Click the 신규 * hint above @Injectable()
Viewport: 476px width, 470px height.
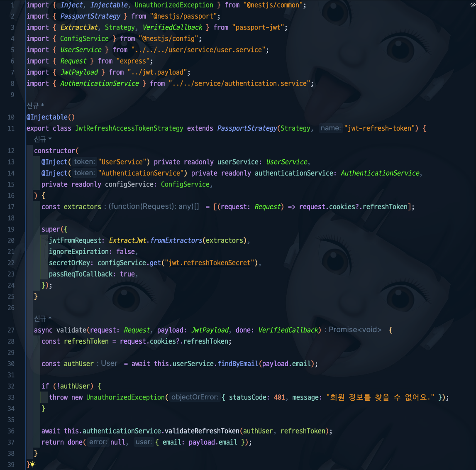click(35, 105)
